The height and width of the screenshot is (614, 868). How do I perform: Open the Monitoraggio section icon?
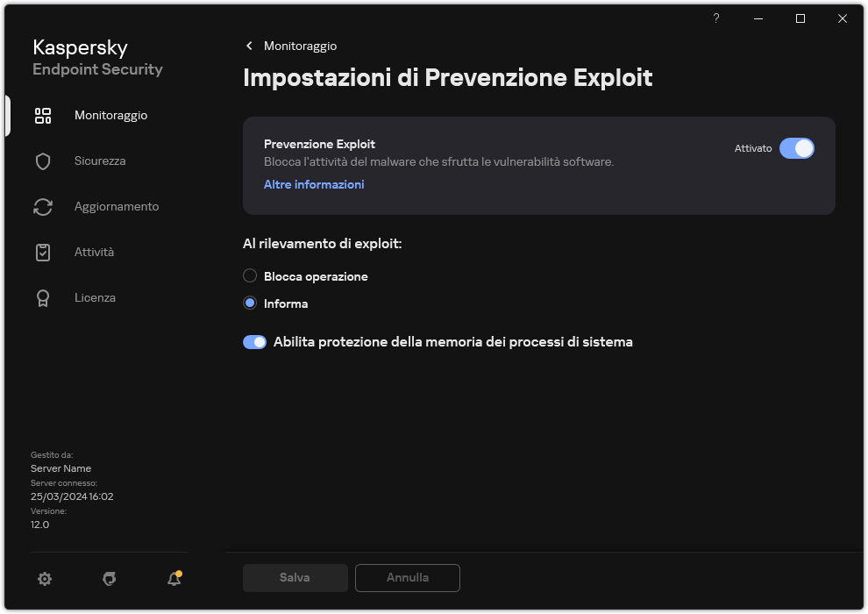(x=42, y=115)
